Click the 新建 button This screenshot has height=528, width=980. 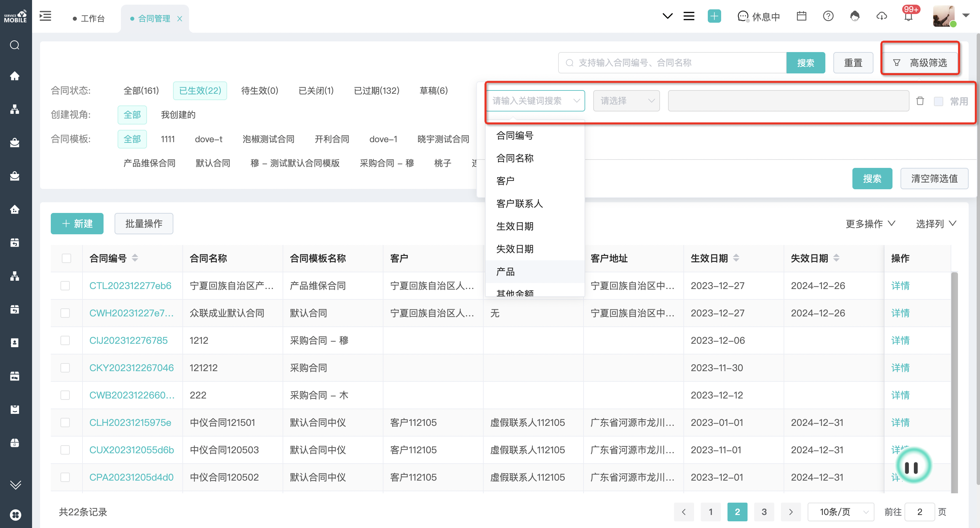pyautogui.click(x=77, y=224)
